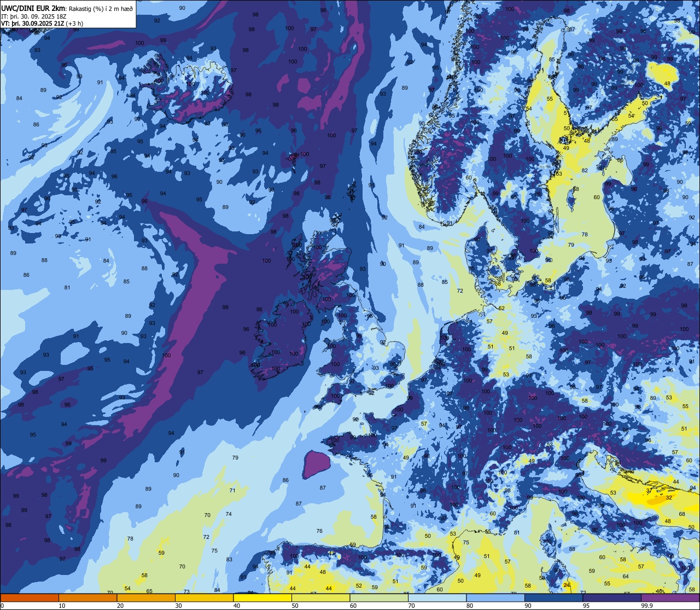Viewport: 700px width, 610px height.
Task: Click the '32' humidity value on the map
Action: 669,498
